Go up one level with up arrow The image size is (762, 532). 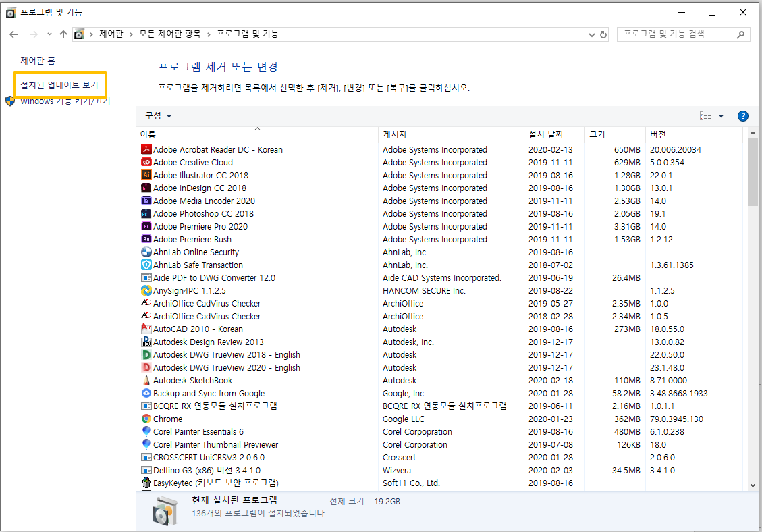[63, 34]
